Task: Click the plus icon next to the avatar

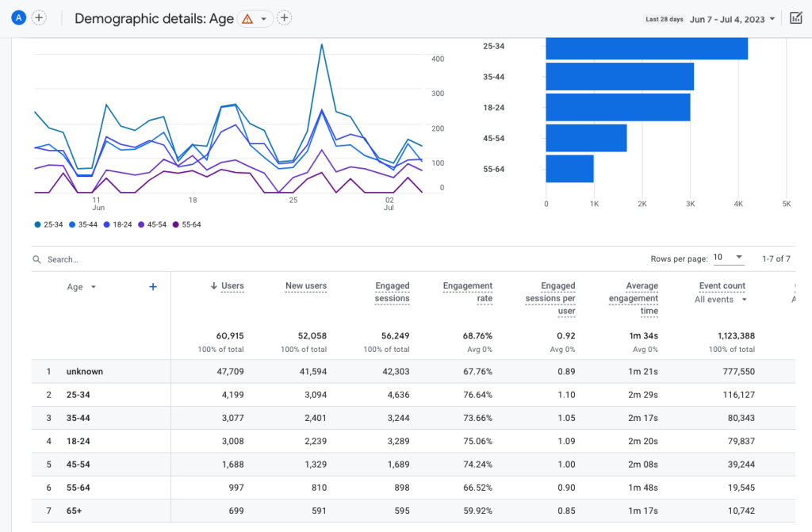Action: (39, 17)
